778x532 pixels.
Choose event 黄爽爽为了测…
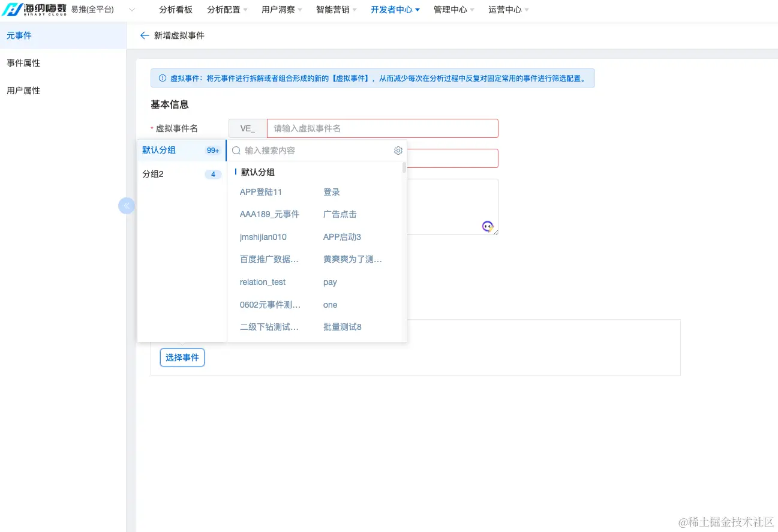point(353,259)
